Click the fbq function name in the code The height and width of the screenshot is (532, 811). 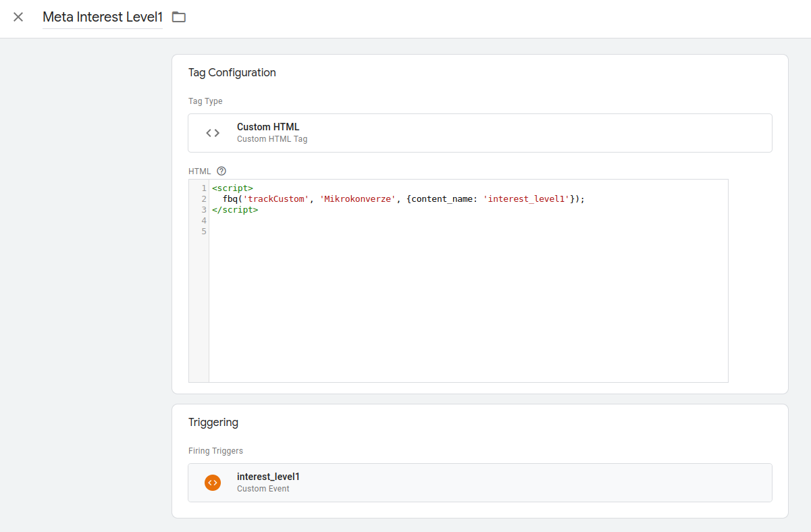pos(230,199)
